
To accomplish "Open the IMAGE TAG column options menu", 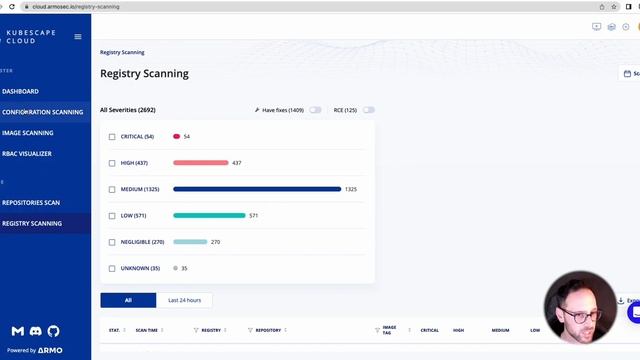I will click(x=409, y=330).
